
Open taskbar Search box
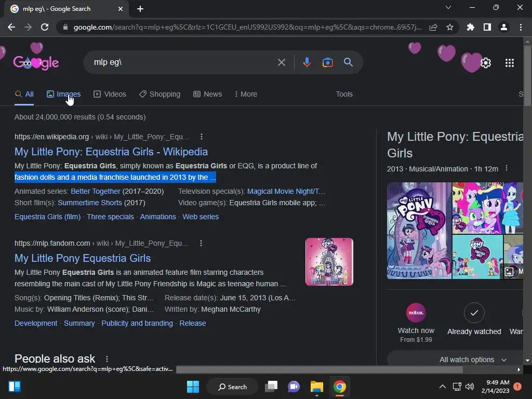click(x=232, y=387)
